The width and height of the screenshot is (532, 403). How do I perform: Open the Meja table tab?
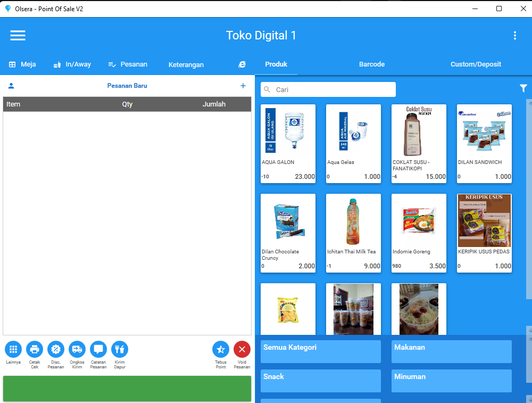click(22, 64)
